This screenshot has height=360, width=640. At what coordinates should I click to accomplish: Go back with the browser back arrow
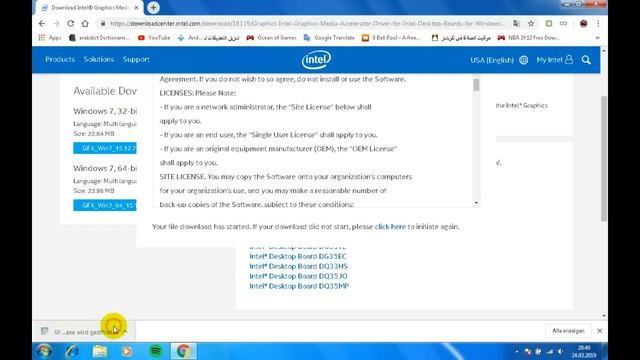pyautogui.click(x=42, y=24)
